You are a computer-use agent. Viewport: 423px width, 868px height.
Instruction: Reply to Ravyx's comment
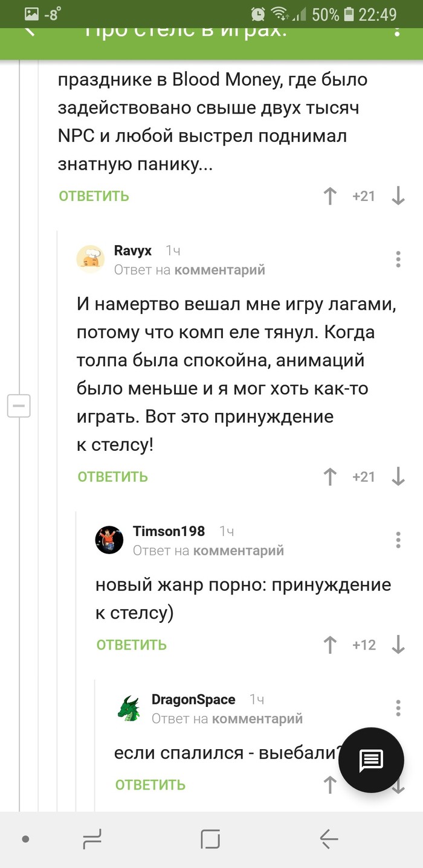[113, 477]
